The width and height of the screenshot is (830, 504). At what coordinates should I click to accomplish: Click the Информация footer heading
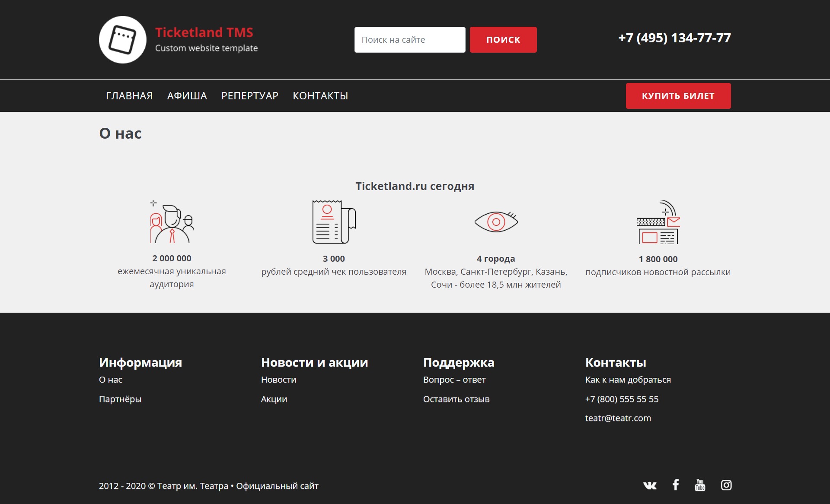point(140,362)
